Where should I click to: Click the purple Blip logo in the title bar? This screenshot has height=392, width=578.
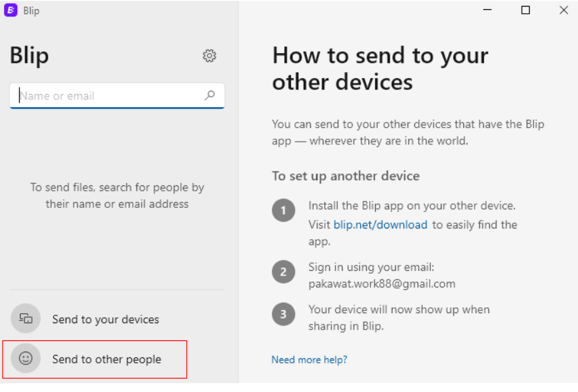pos(11,11)
